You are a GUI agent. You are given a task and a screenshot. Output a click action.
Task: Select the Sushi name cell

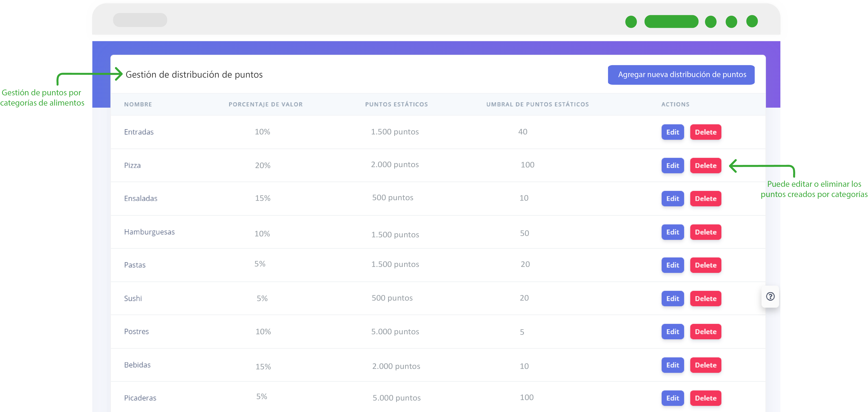(x=133, y=298)
